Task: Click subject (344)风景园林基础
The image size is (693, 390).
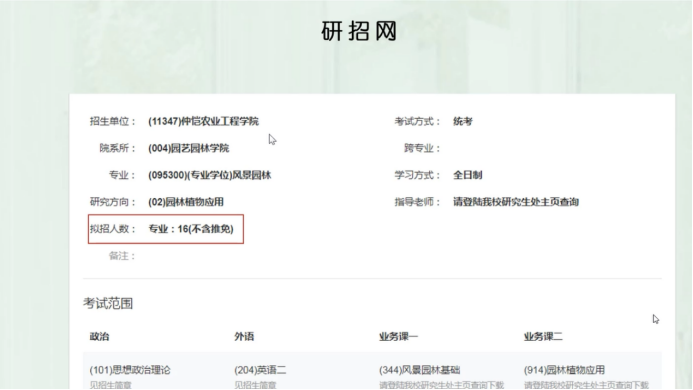Action: 419,370
